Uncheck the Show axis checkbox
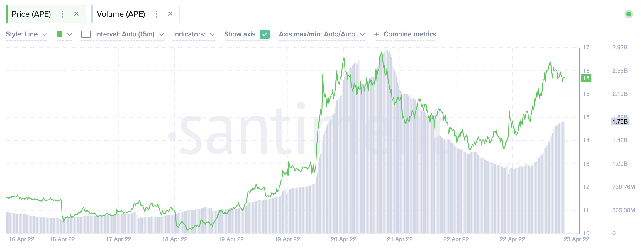Viewport: 644px width, 250px height. coord(265,34)
